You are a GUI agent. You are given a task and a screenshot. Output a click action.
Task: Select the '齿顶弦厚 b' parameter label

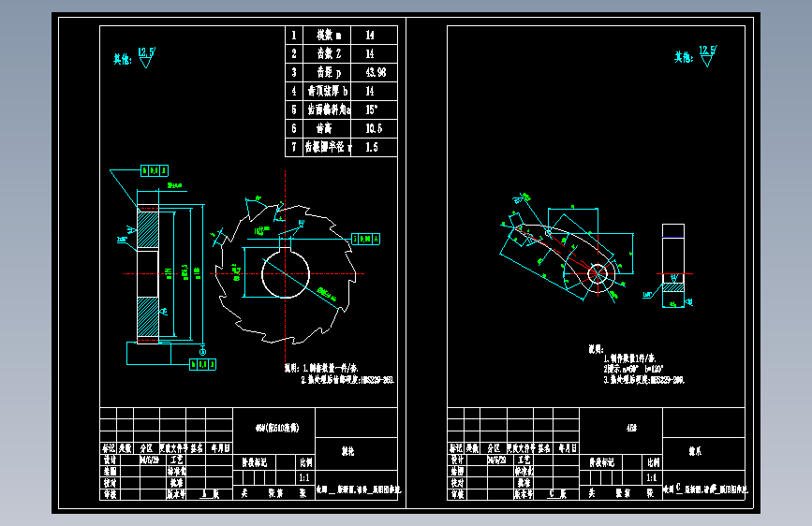coord(328,91)
